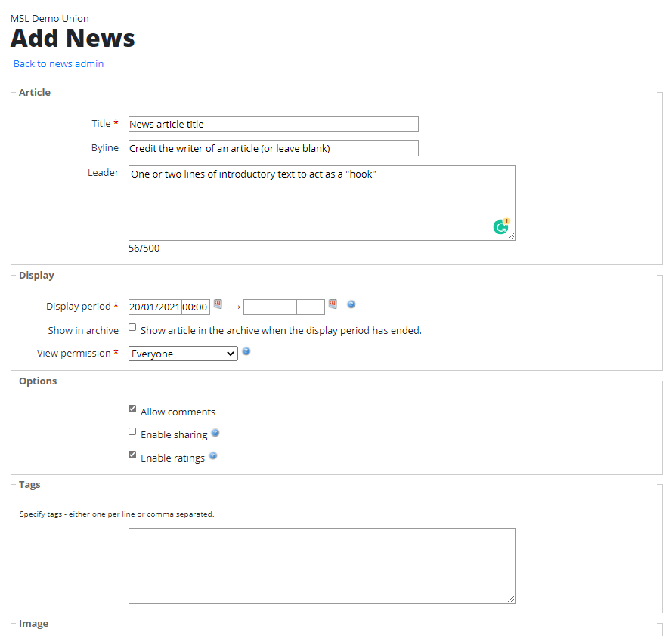Image resolution: width=672 pixels, height=636 pixels.
Task: Select the display start time field
Action: [x=196, y=307]
